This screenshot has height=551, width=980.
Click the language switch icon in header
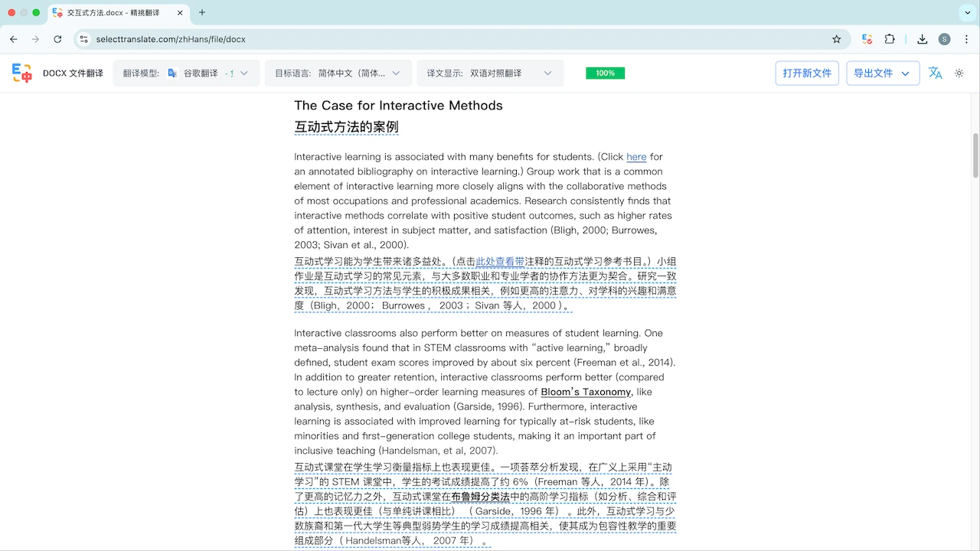[x=935, y=73]
